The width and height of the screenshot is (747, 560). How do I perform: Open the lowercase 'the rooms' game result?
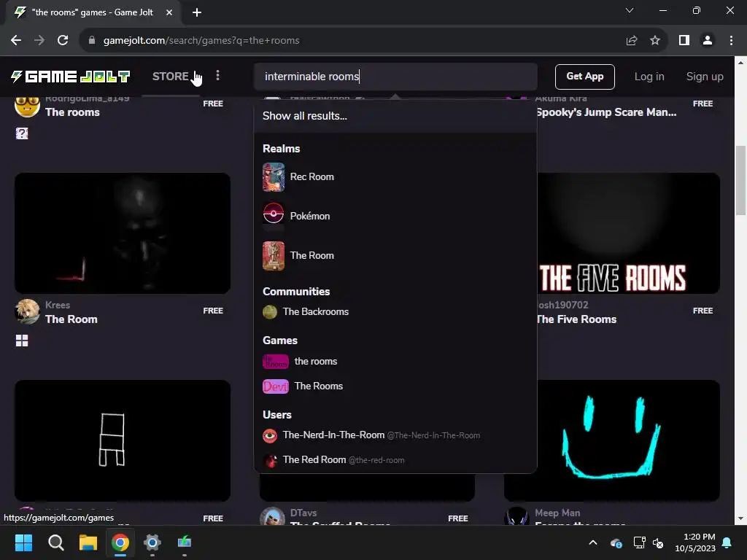(395, 362)
